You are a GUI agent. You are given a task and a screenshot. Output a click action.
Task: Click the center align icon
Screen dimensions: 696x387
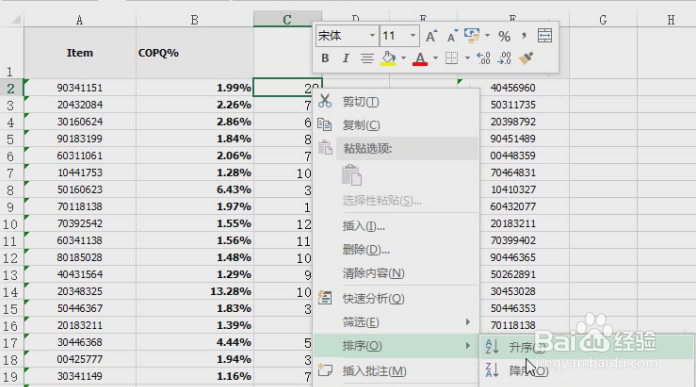point(367,58)
